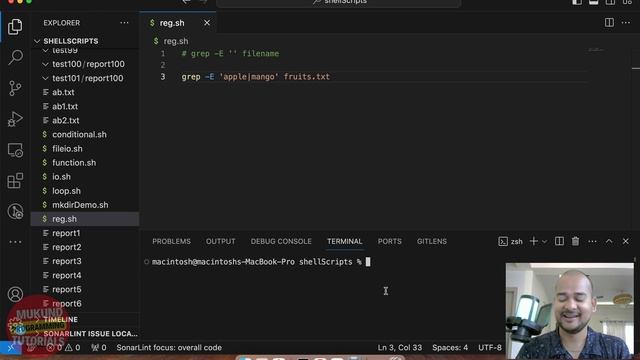Image resolution: width=640 pixels, height=360 pixels.
Task: Open report3 file in the explorer
Action: pyautogui.click(x=85, y=261)
